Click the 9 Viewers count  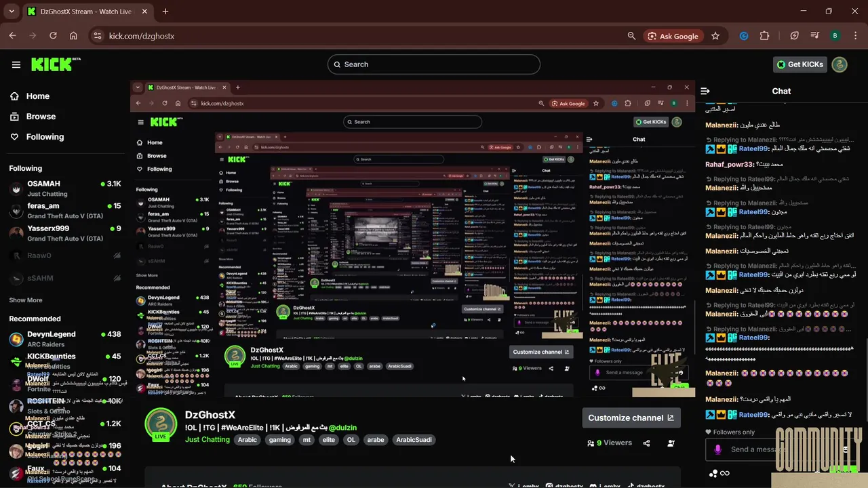click(610, 443)
